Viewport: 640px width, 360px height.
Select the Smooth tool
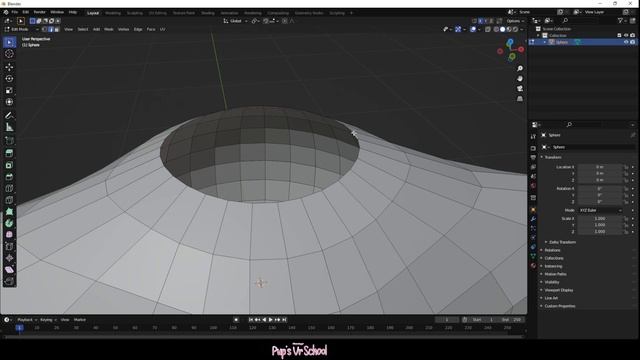click(9, 235)
